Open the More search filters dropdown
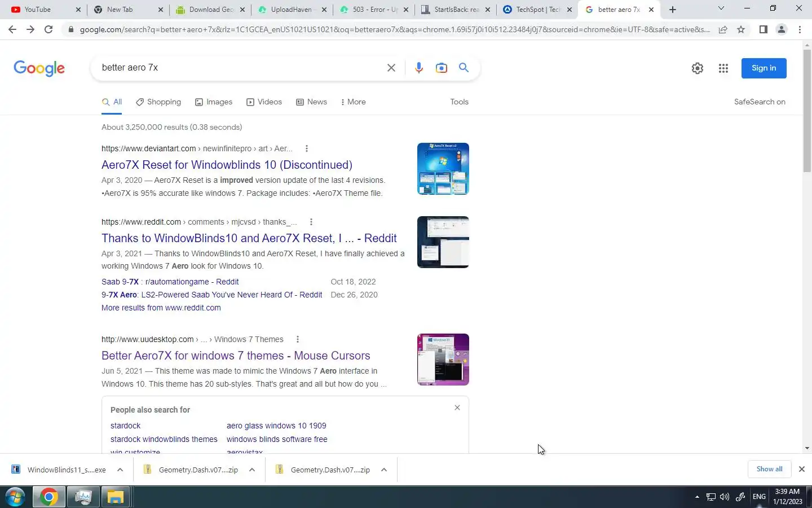Viewport: 812px width, 508px height. point(354,102)
